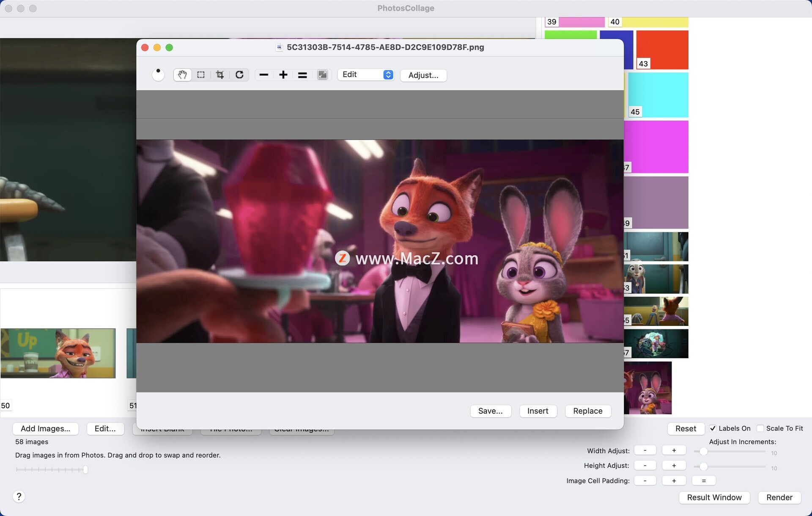Select the cyan swatch labeled 45
This screenshot has height=516, width=812.
click(x=658, y=95)
